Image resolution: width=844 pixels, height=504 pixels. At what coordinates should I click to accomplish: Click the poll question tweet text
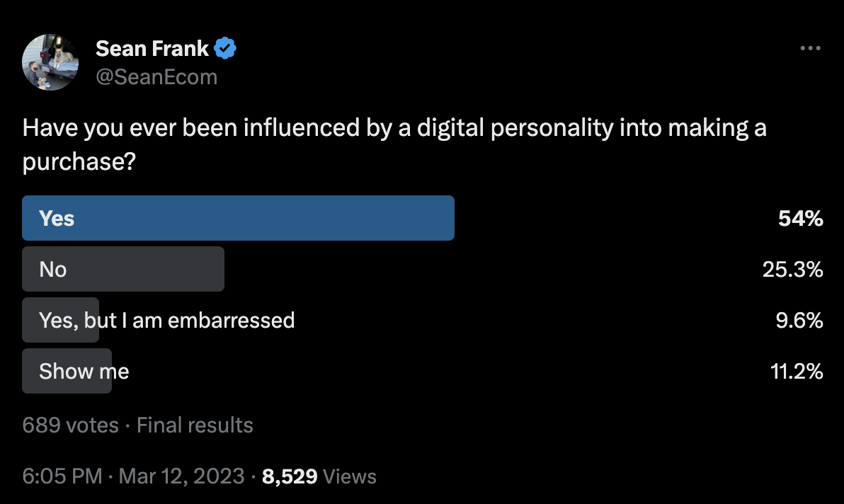(x=394, y=144)
